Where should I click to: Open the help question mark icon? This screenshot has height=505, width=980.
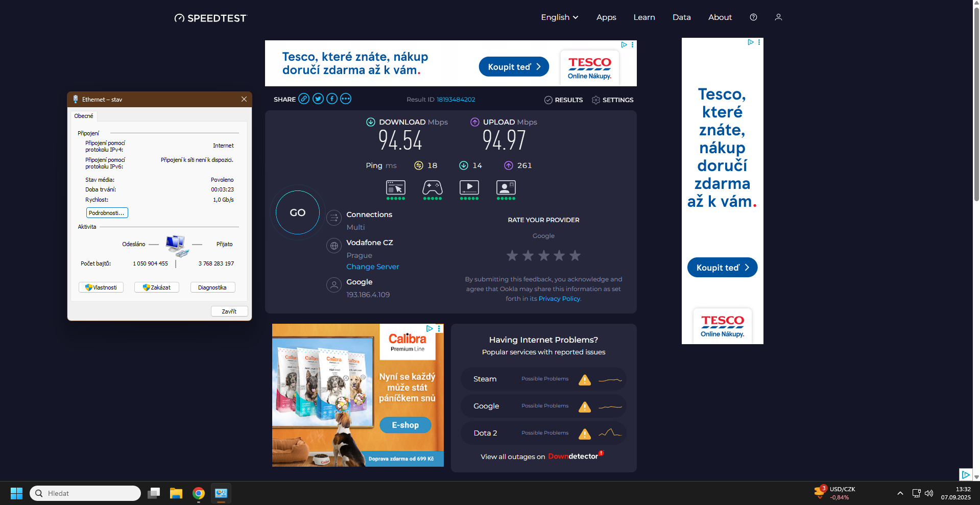click(753, 17)
